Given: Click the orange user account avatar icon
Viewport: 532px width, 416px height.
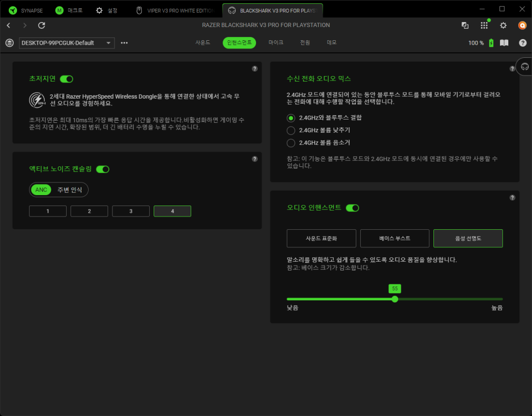Looking at the screenshot, I should pyautogui.click(x=522, y=25).
